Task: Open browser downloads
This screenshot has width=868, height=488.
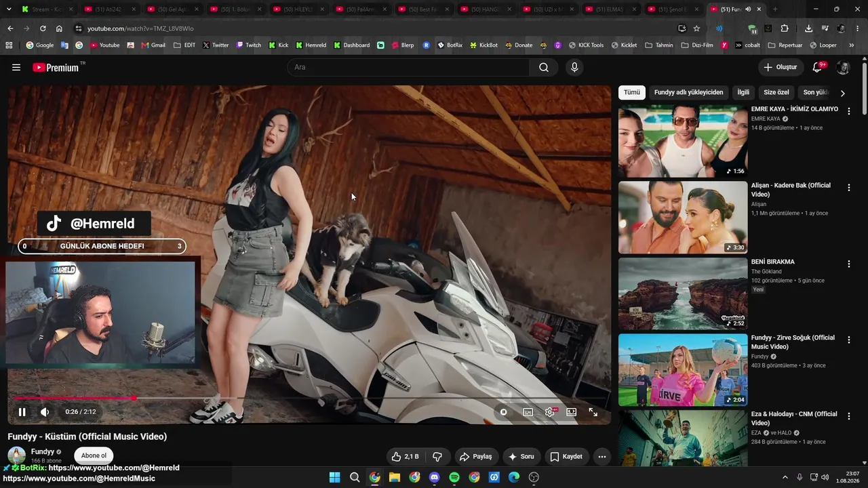Action: (x=808, y=28)
